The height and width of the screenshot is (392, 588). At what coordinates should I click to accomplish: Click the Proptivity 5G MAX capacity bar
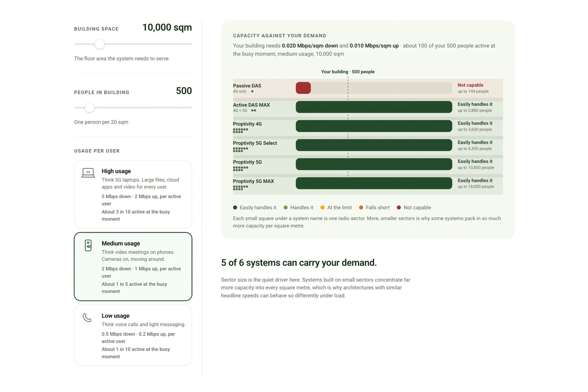point(374,183)
